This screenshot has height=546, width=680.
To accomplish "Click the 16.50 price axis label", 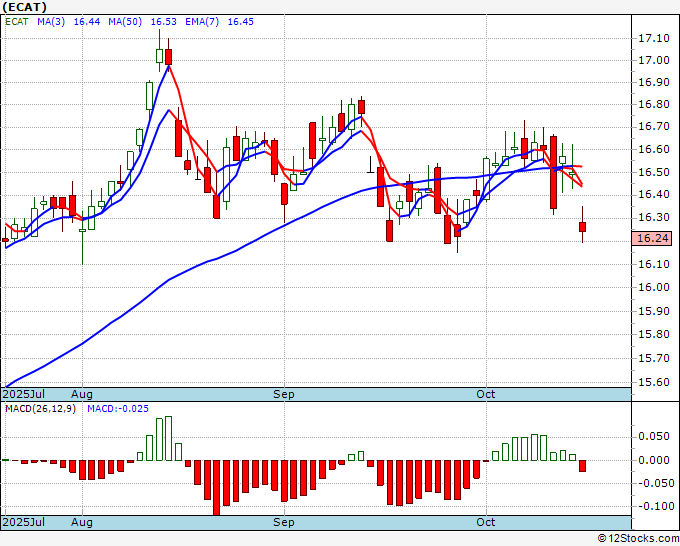I will point(654,172).
